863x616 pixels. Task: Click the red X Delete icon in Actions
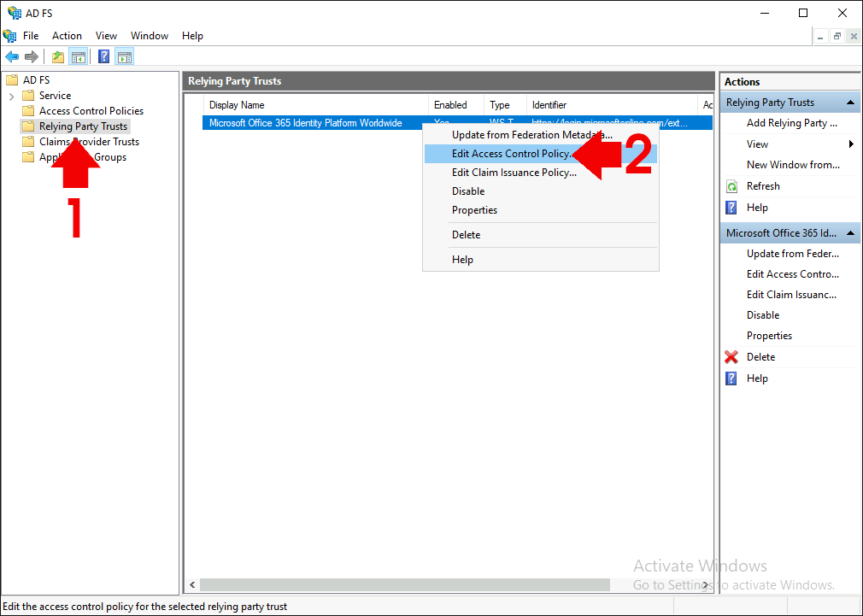click(x=731, y=357)
